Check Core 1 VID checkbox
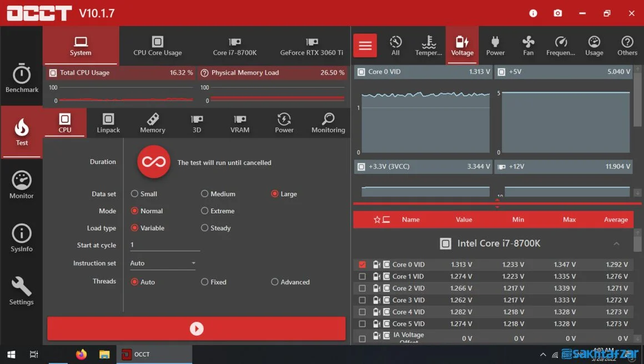The height and width of the screenshot is (364, 644). pyautogui.click(x=362, y=276)
